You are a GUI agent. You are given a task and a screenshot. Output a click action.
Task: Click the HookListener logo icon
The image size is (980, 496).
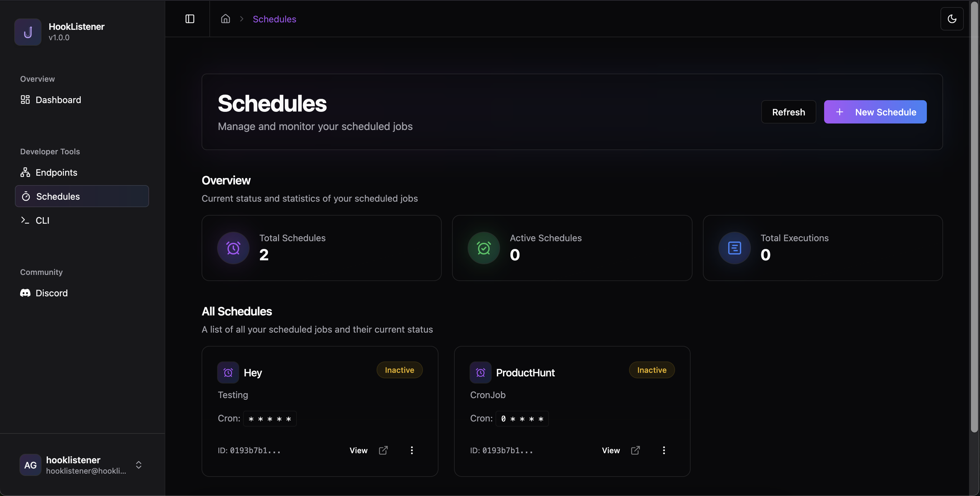[x=28, y=32]
